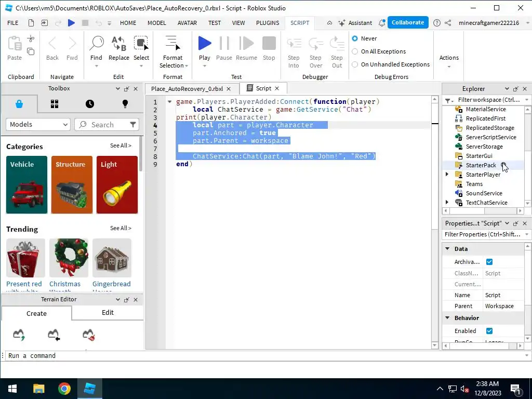
Task: Open the Play button dropdown arrow
Action: pyautogui.click(x=205, y=66)
